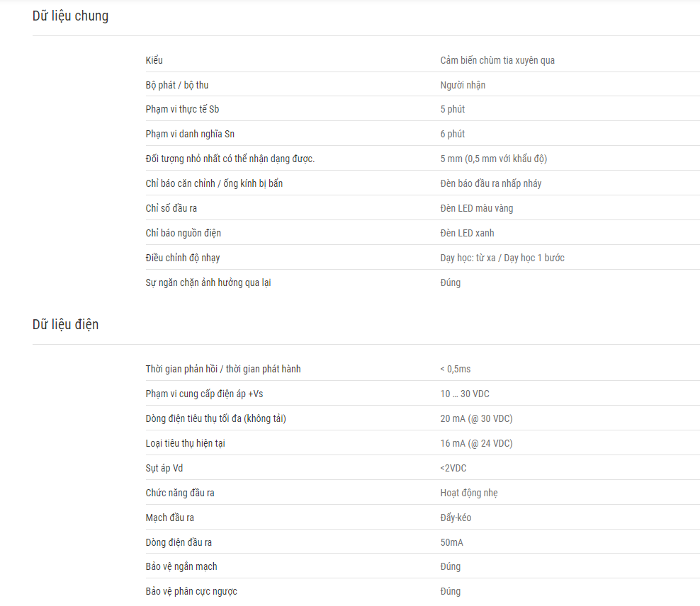
Task: Click the '< 0,5ms' response time value
Action: pyautogui.click(x=455, y=370)
